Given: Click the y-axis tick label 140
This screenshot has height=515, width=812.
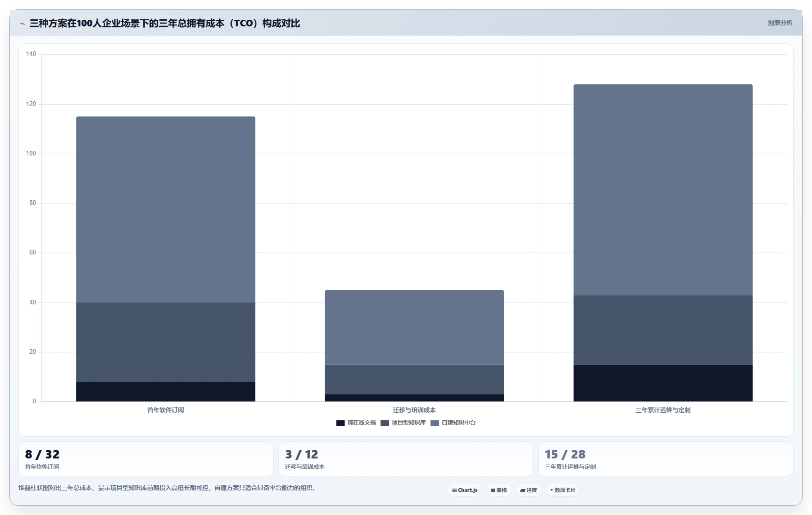Looking at the screenshot, I should coord(31,54).
